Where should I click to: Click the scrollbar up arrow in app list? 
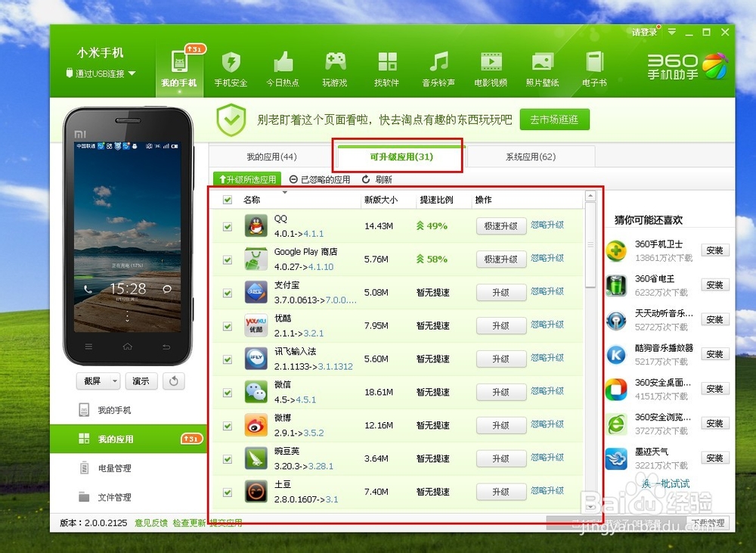pyautogui.click(x=590, y=195)
